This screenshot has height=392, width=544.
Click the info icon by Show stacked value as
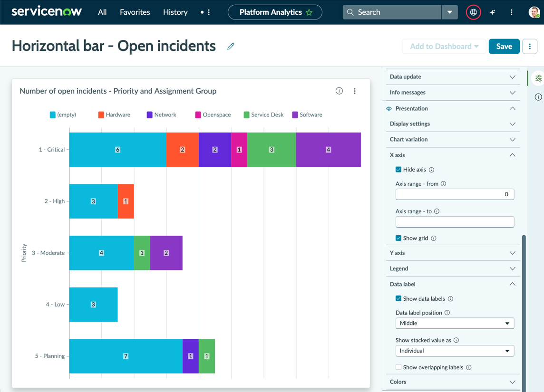456,340
